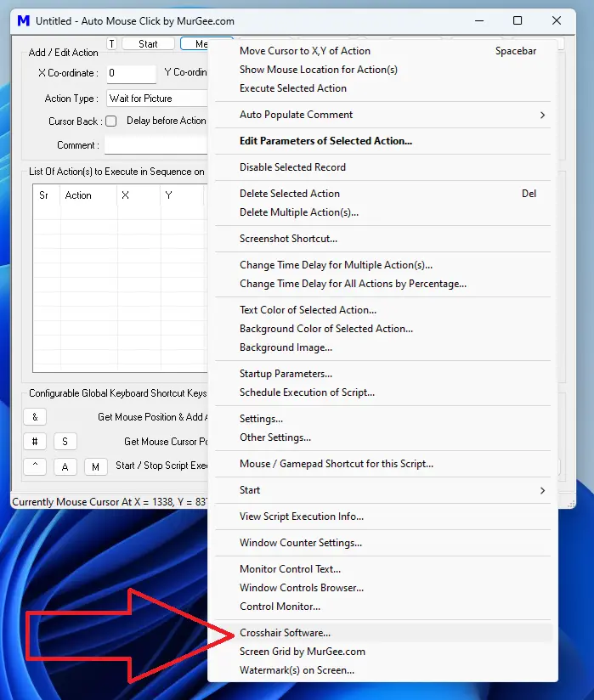
Task: Open Settings menu entry
Action: click(x=383, y=419)
